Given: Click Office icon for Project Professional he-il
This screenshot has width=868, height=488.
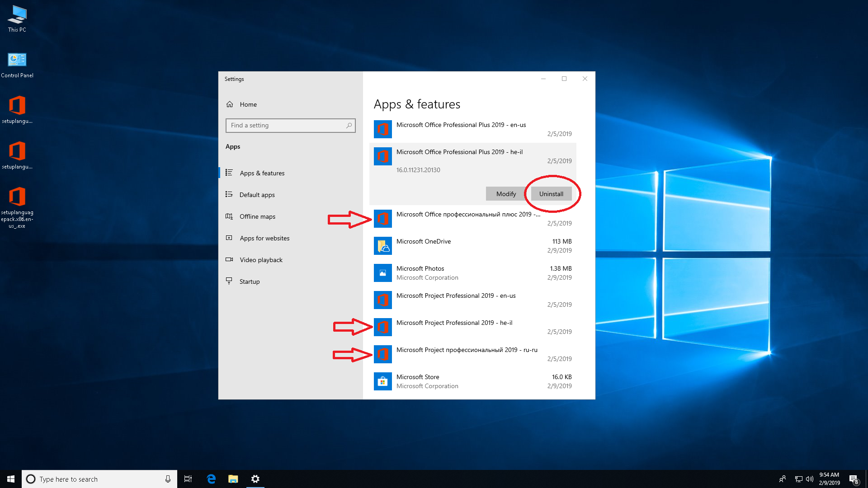Looking at the screenshot, I should tap(383, 327).
